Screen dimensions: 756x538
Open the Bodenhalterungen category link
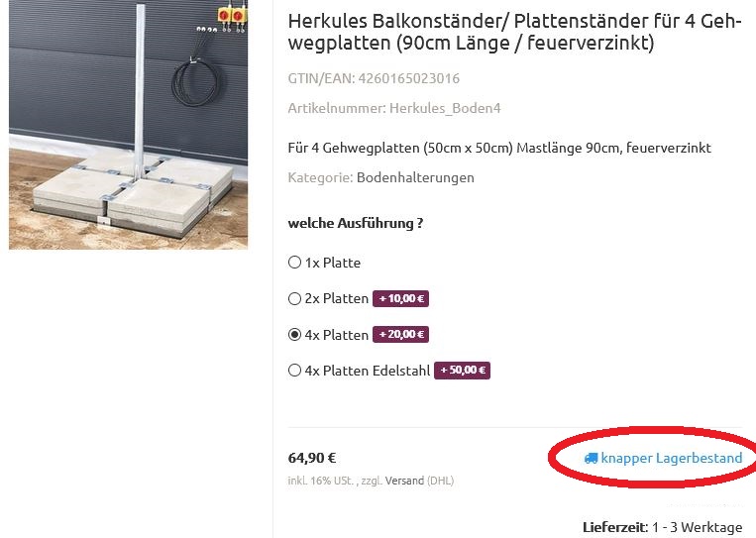pos(415,177)
